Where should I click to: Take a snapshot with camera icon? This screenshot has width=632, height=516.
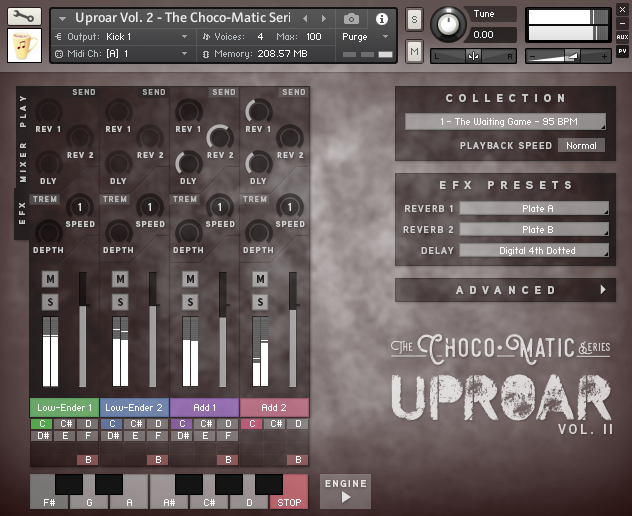tap(351, 19)
